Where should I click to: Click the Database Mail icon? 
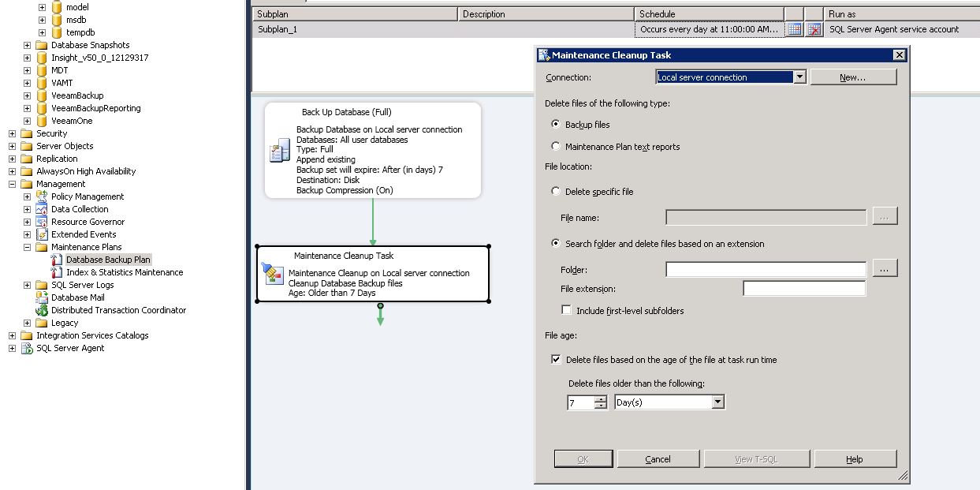tap(42, 297)
